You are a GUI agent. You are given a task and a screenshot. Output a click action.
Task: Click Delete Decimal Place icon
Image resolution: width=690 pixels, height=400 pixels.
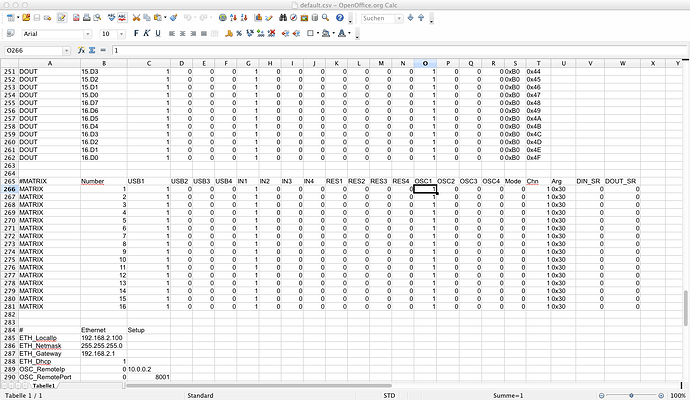272,33
